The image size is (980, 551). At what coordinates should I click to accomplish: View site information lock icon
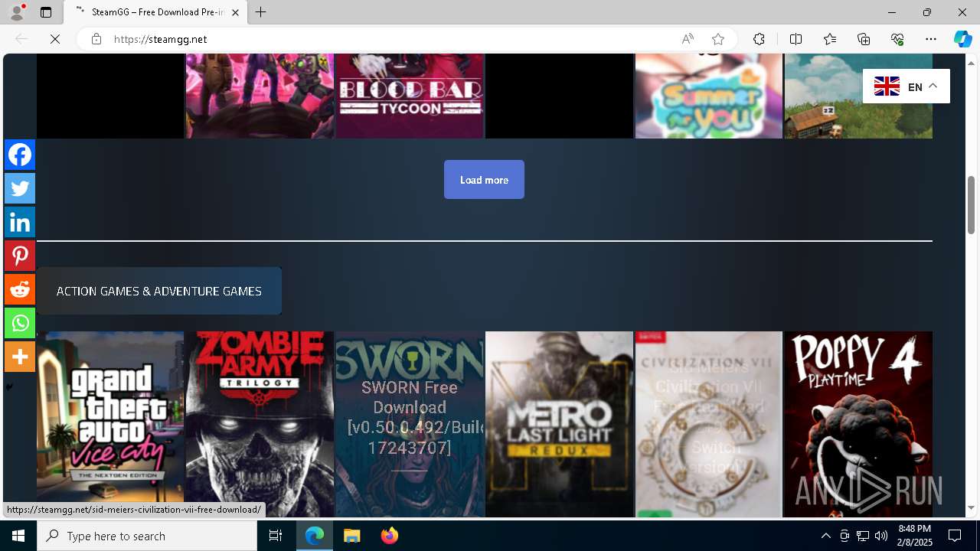96,39
